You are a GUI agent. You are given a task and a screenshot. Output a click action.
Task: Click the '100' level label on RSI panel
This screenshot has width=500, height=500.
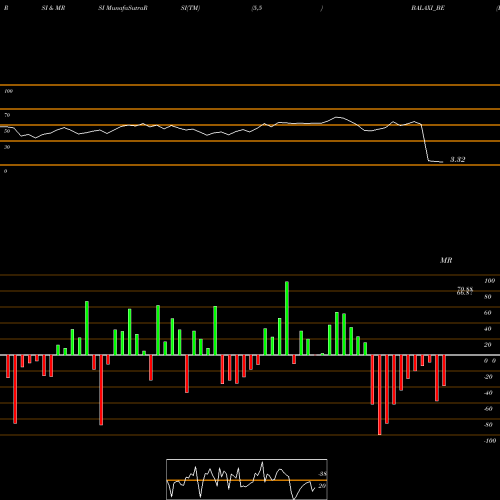pyautogui.click(x=8, y=91)
